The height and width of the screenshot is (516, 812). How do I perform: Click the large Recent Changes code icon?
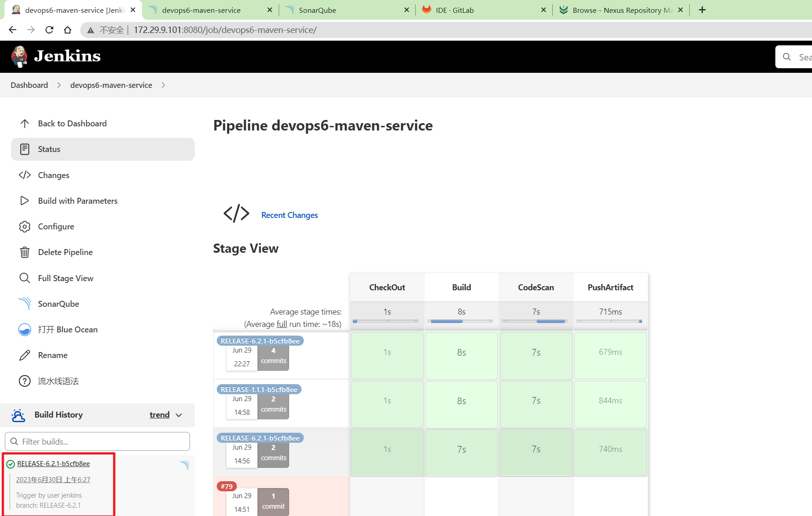coord(236,213)
